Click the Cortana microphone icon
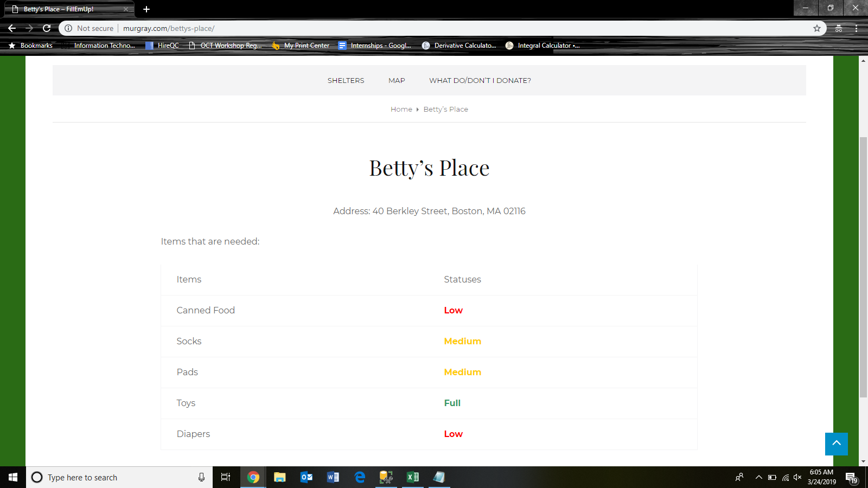Image resolution: width=868 pixels, height=488 pixels. coord(201,477)
